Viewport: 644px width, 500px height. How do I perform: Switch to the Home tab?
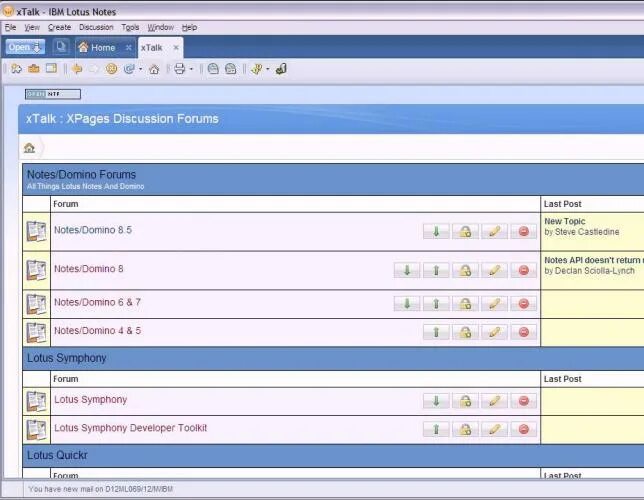point(103,48)
